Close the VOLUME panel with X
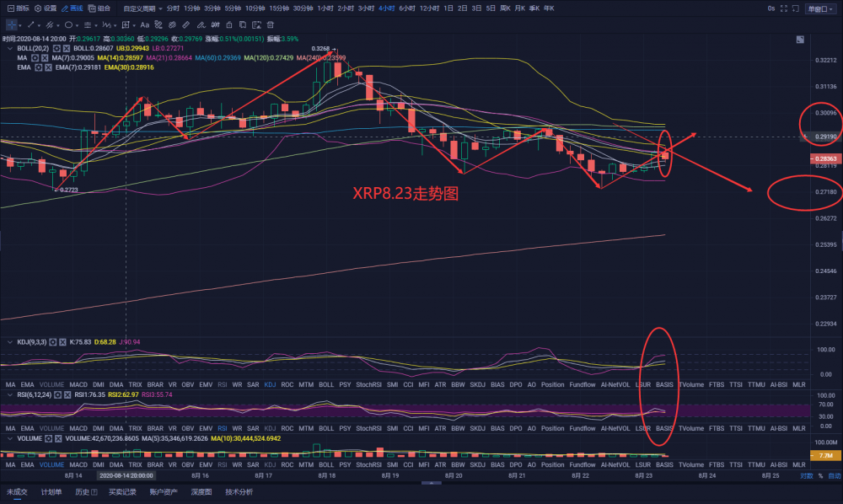This screenshot has width=843, height=504. click(x=59, y=439)
